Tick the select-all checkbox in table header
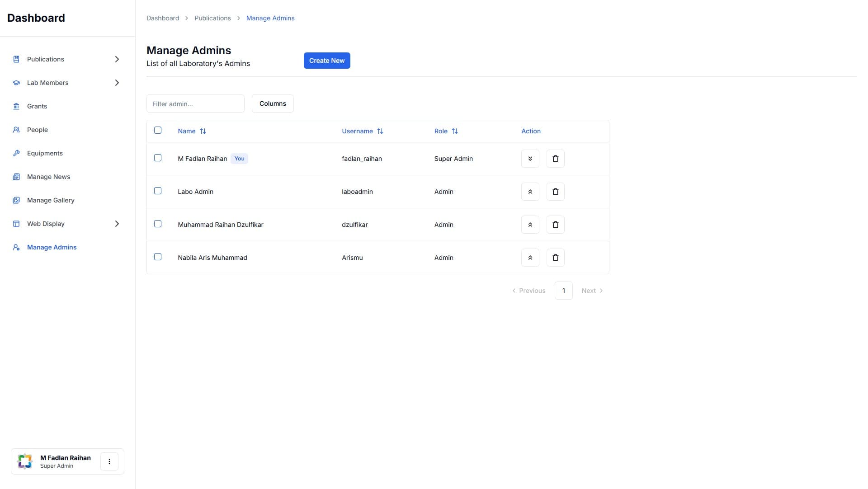This screenshot has height=489, width=868. 158,130
